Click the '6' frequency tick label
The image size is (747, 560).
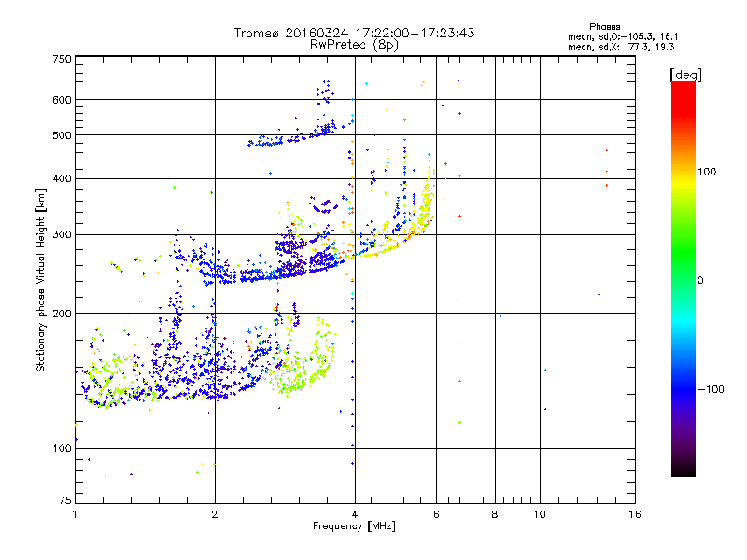436,514
